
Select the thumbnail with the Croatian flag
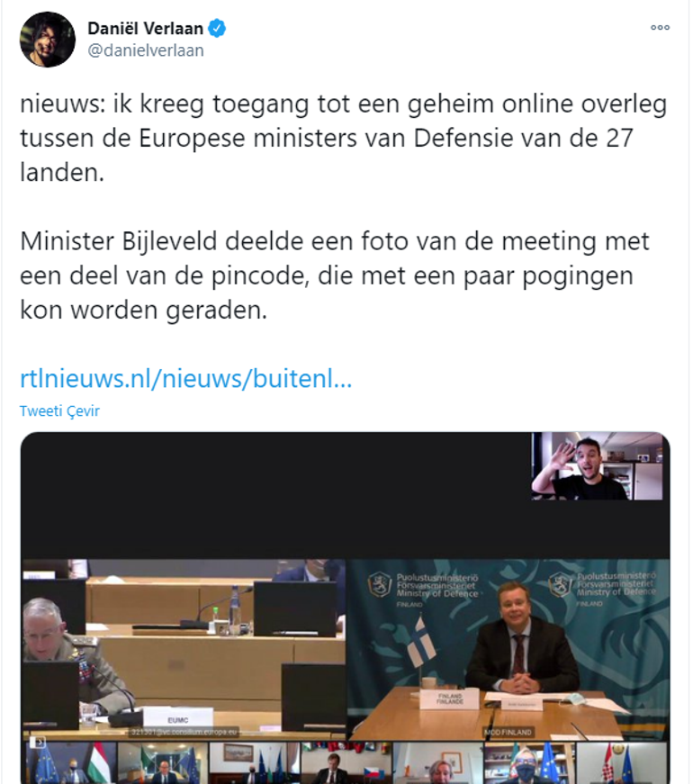623,763
